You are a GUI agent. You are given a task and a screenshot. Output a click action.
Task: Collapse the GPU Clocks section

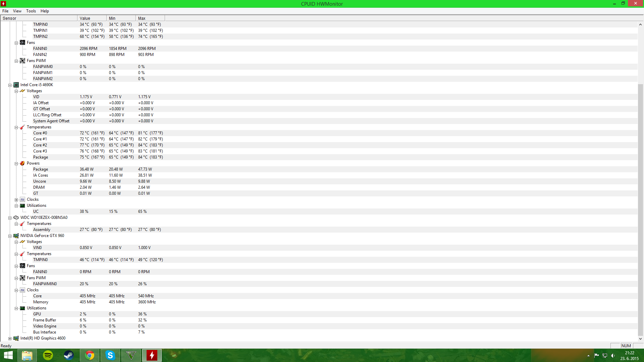pyautogui.click(x=16, y=290)
